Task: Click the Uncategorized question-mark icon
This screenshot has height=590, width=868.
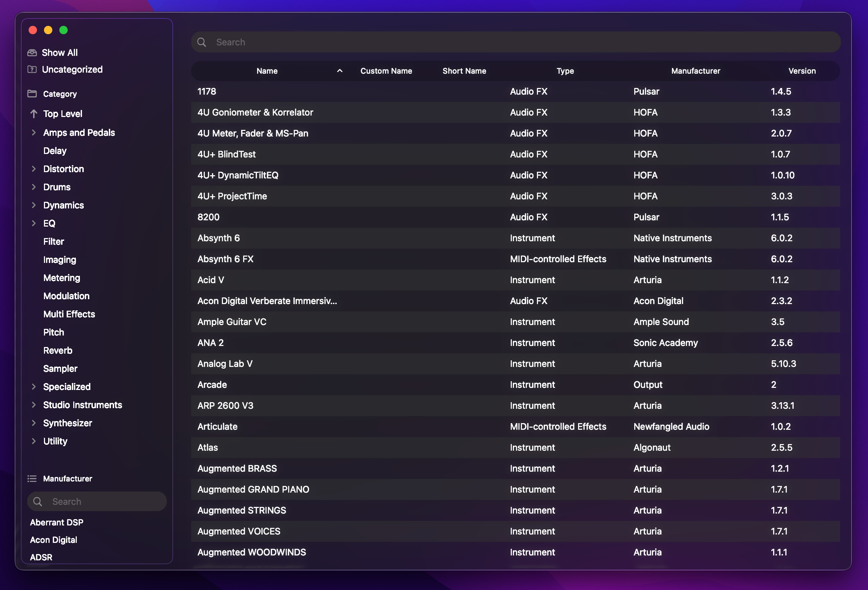Action: tap(32, 69)
